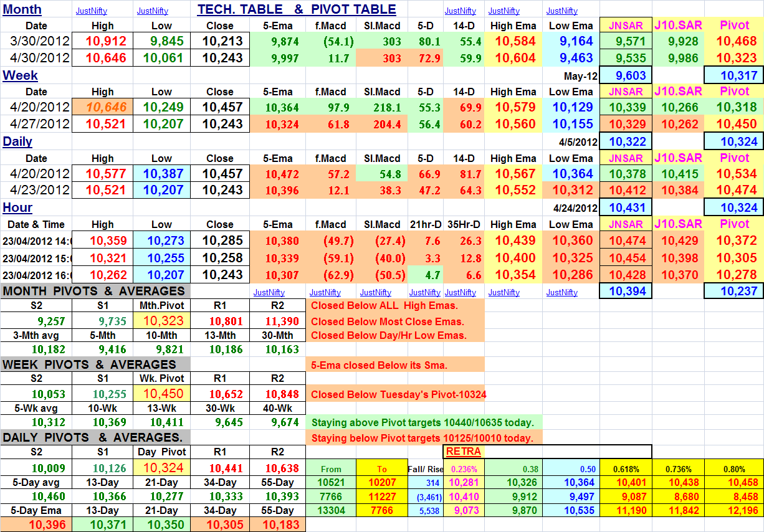Select Month close value 10,213
764x532 pixels.
(220, 41)
